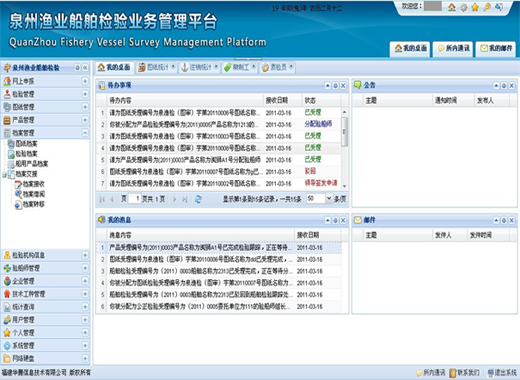Viewport: 520px width, 380px height.
Task: Click the 网上申报 house icon in the sidebar
Action: tap(7, 81)
